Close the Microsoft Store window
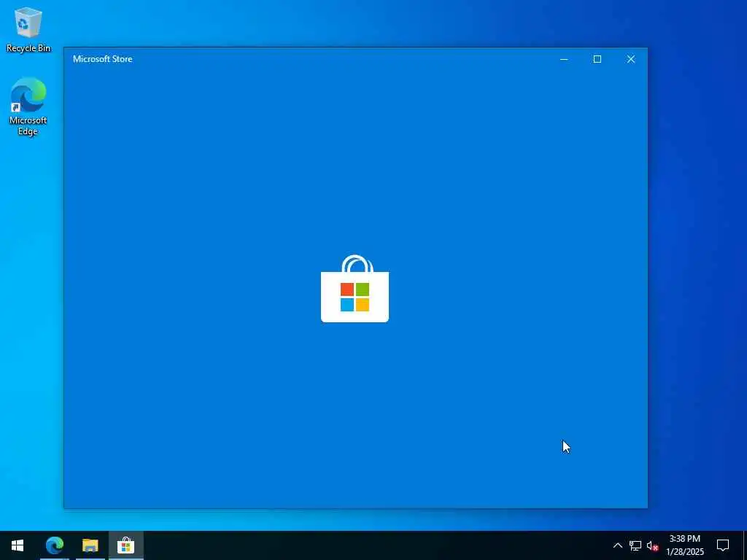 pos(631,59)
